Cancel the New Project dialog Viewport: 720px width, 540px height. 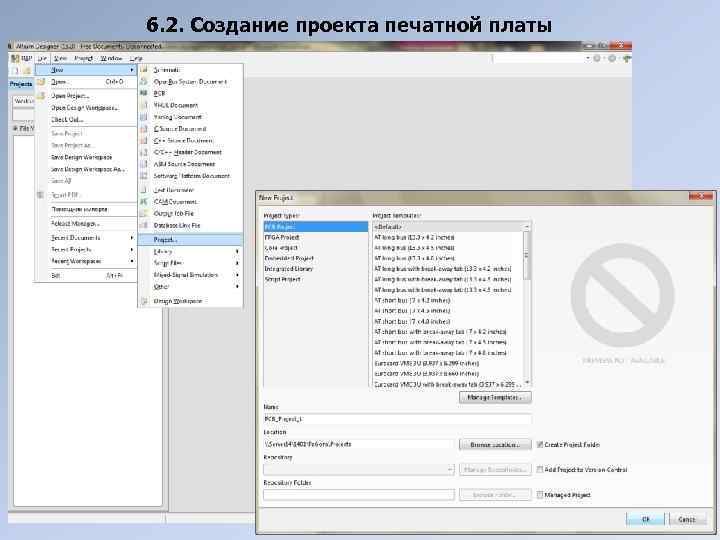pyautogui.click(x=686, y=519)
